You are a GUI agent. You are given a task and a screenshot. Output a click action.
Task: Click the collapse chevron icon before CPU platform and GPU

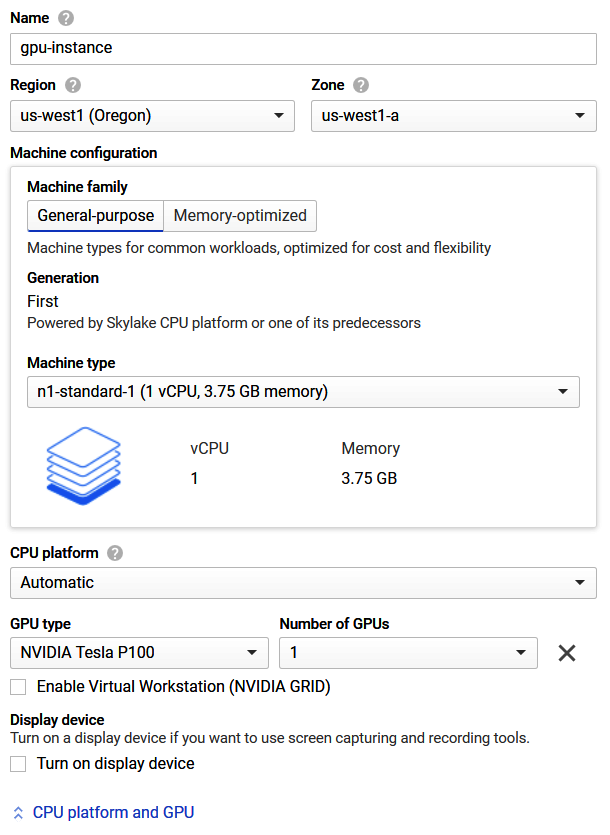click(18, 813)
